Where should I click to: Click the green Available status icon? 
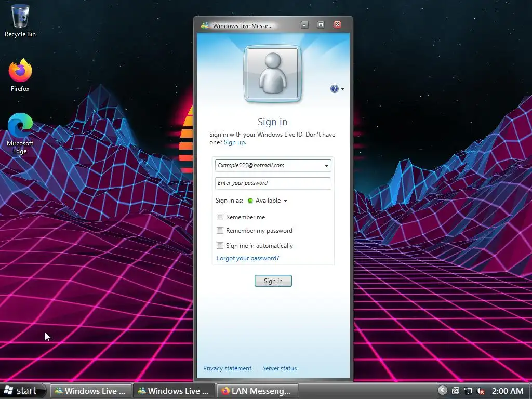pyautogui.click(x=250, y=201)
